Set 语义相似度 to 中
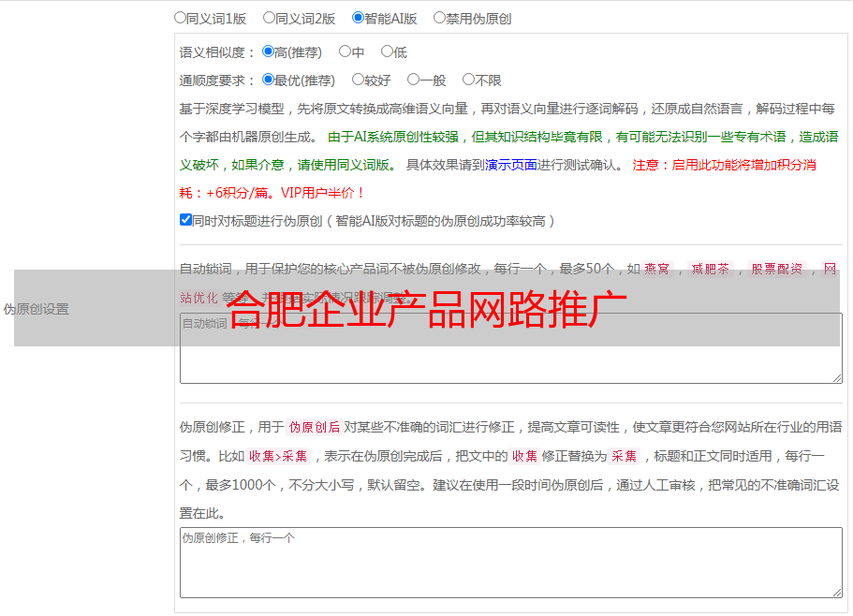 (345, 51)
